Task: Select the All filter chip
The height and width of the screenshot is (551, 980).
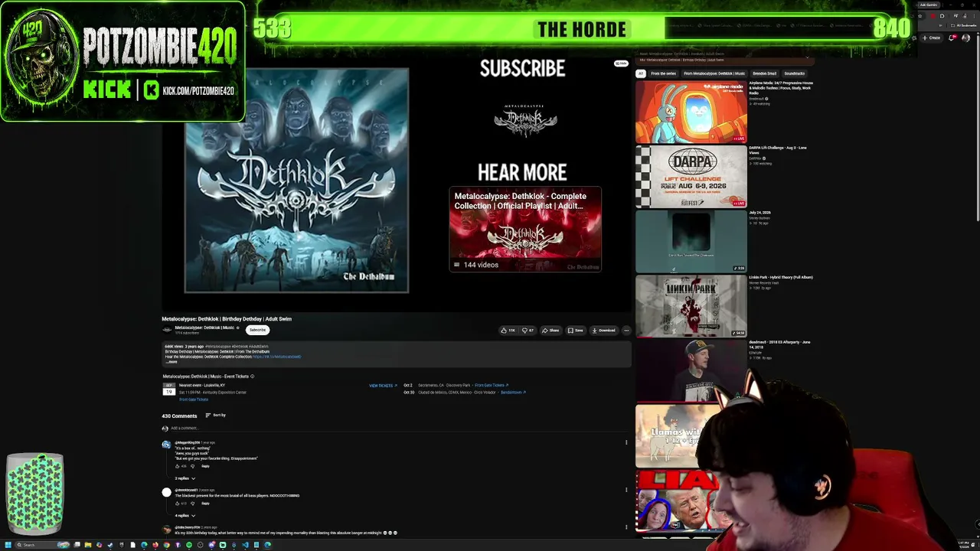Action: [x=641, y=73]
